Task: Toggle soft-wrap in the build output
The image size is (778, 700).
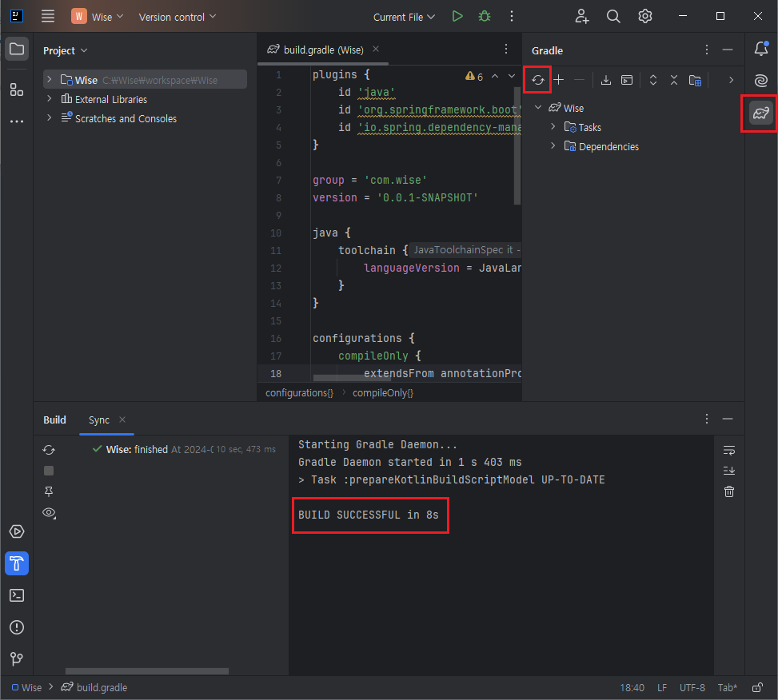Action: tap(728, 450)
